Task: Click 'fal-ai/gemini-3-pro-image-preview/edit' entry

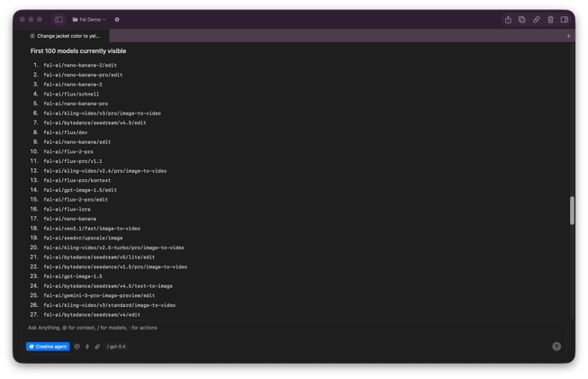Action: pos(99,295)
